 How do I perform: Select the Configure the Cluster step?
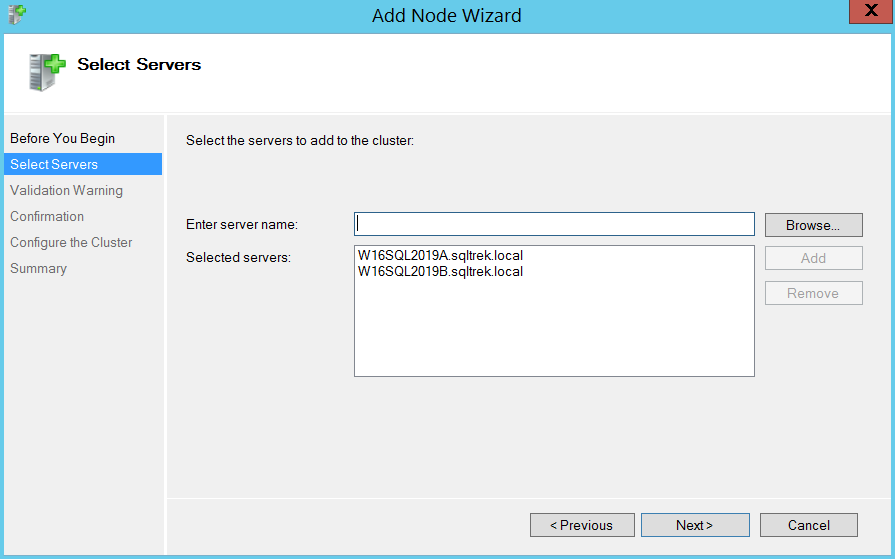tap(71, 242)
